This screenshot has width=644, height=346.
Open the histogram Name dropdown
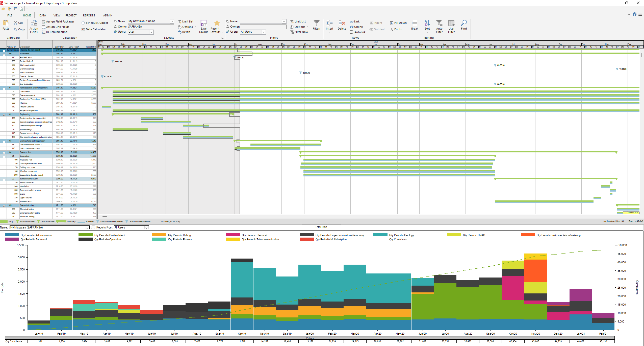coord(87,227)
